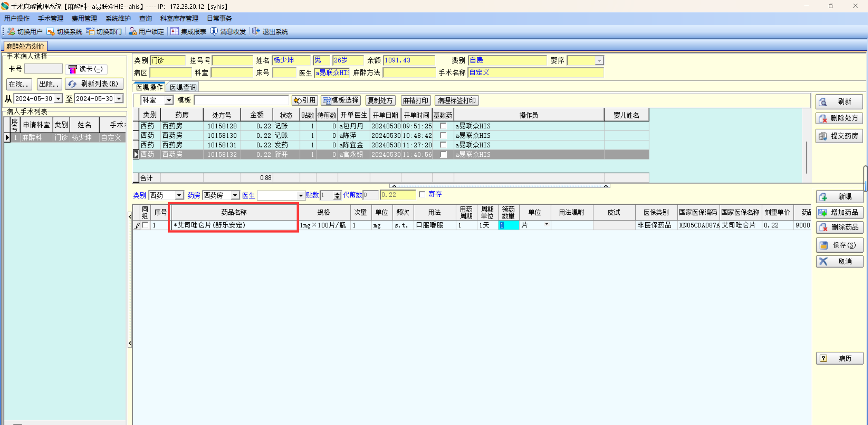The width and height of the screenshot is (868, 425).
Task: Expand the 医生 dropdown in the order bar
Action: [300, 195]
